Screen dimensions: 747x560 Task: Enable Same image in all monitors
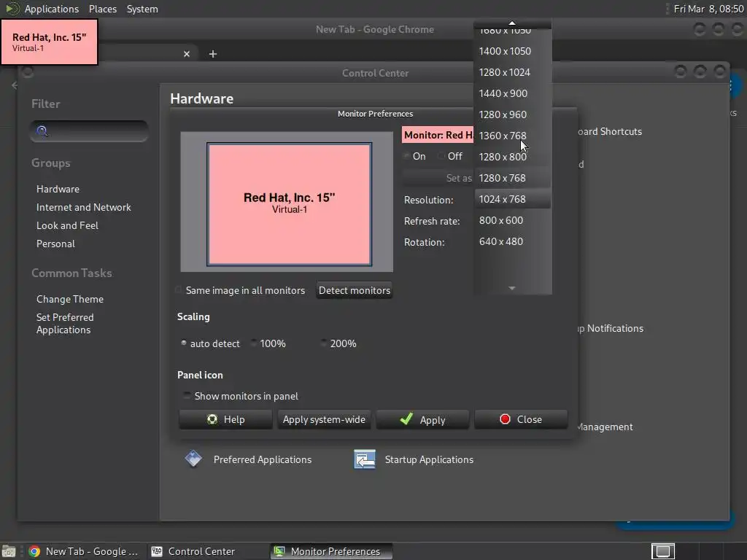(240, 290)
